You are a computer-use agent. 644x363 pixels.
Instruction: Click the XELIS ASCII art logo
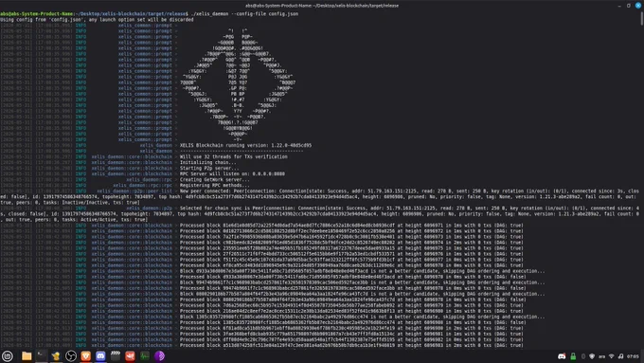[239, 85]
